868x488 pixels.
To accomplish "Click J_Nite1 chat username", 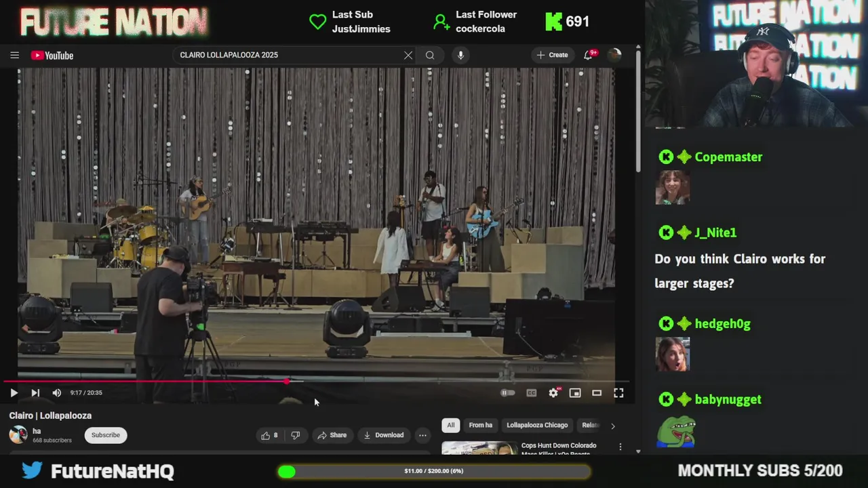I will coord(715,232).
